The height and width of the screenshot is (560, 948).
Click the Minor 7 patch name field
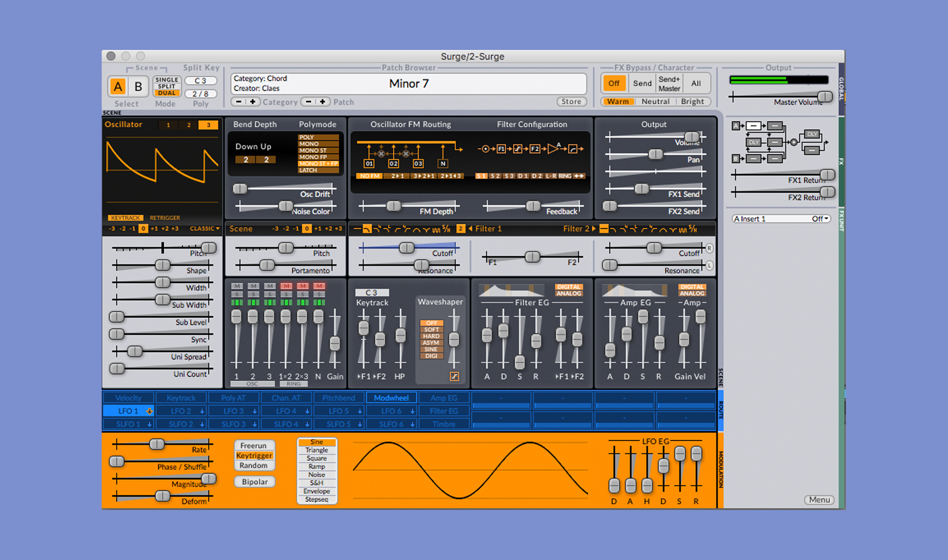(x=409, y=84)
